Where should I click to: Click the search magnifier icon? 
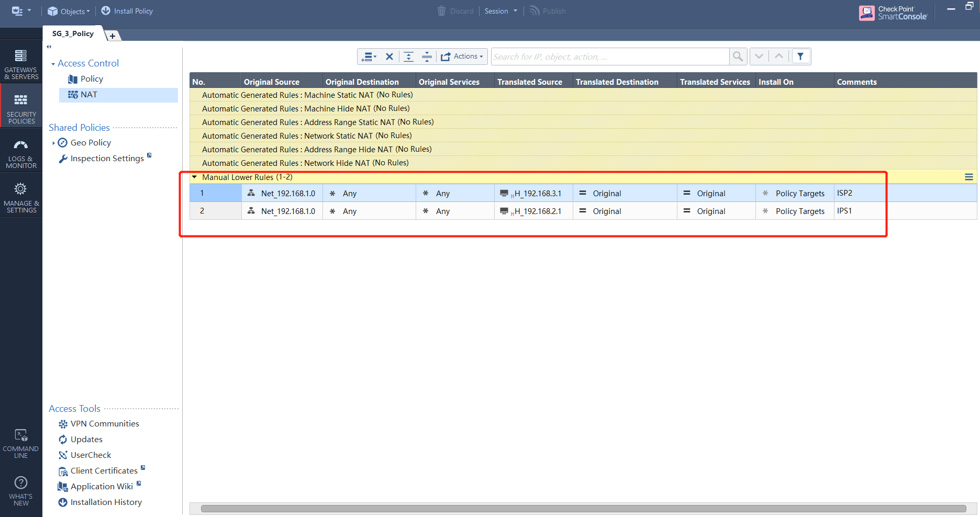[x=738, y=56]
